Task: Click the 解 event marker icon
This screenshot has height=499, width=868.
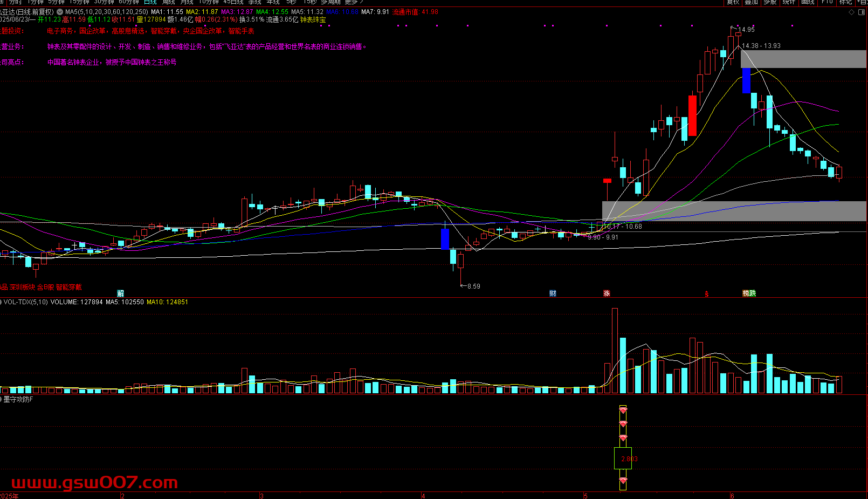Action: pos(121,293)
